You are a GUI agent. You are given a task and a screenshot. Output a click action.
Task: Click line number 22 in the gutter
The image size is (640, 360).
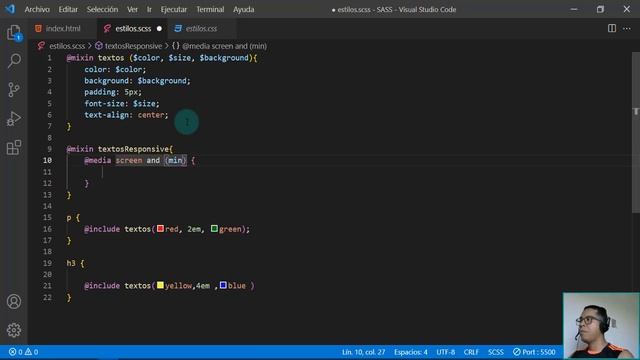47,297
